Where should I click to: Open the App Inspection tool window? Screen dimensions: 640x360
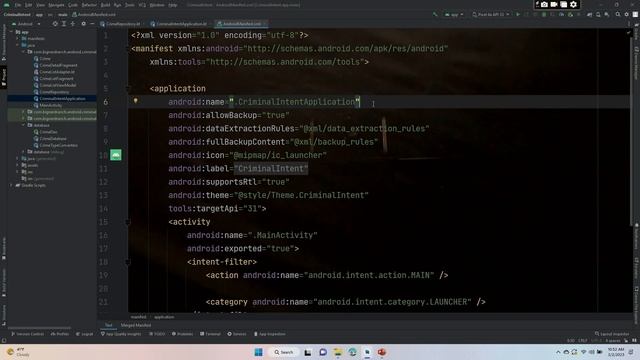point(269,334)
